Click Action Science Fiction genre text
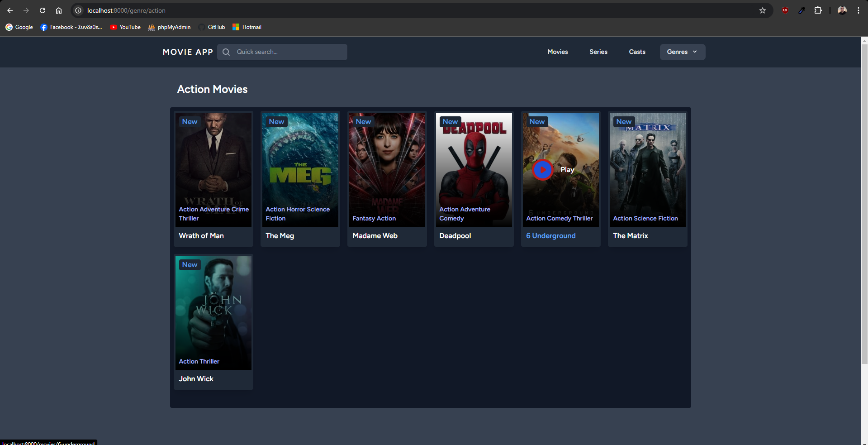The width and height of the screenshot is (868, 445). [x=645, y=218]
